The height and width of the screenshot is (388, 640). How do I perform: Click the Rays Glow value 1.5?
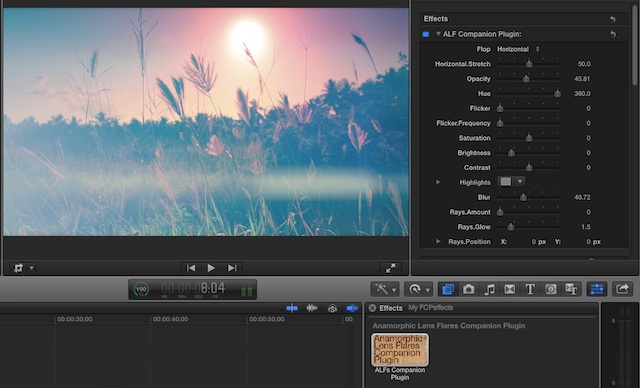586,227
